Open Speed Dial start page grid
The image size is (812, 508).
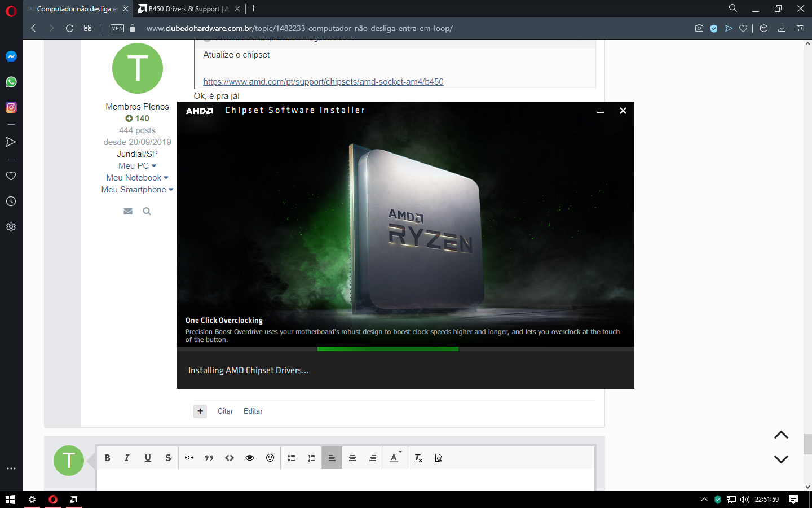coord(87,28)
